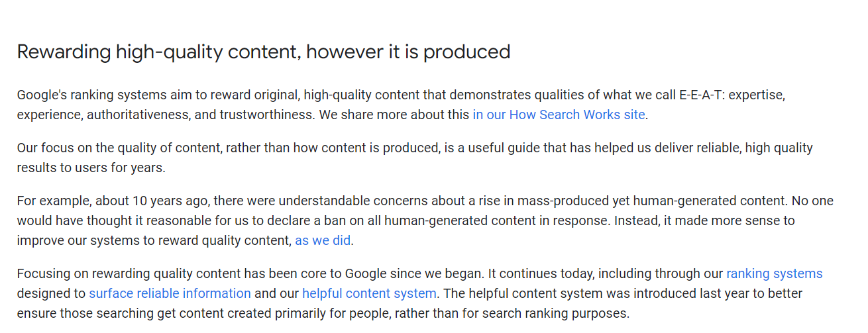Click the paragraph beginning 'Our focus on the quality'

415,158
